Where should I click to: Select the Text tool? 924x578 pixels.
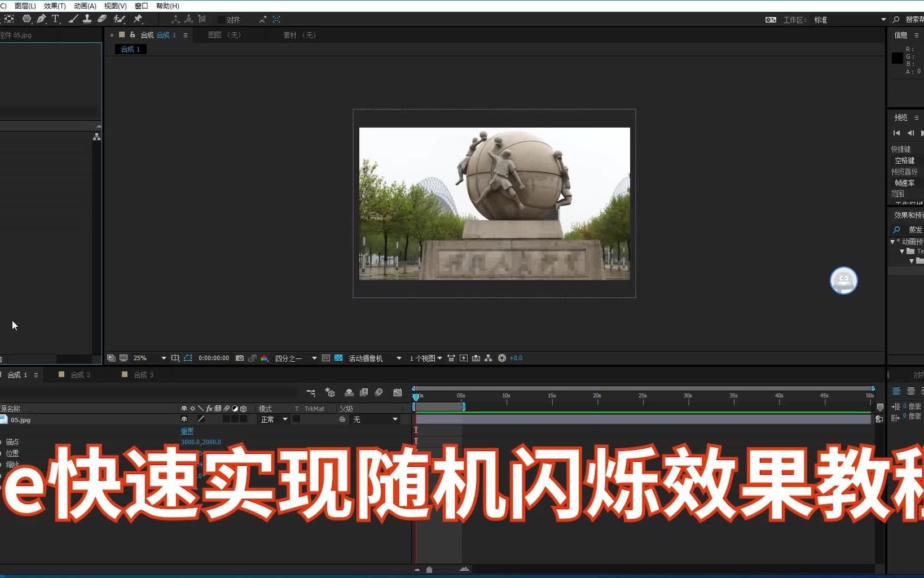click(55, 19)
